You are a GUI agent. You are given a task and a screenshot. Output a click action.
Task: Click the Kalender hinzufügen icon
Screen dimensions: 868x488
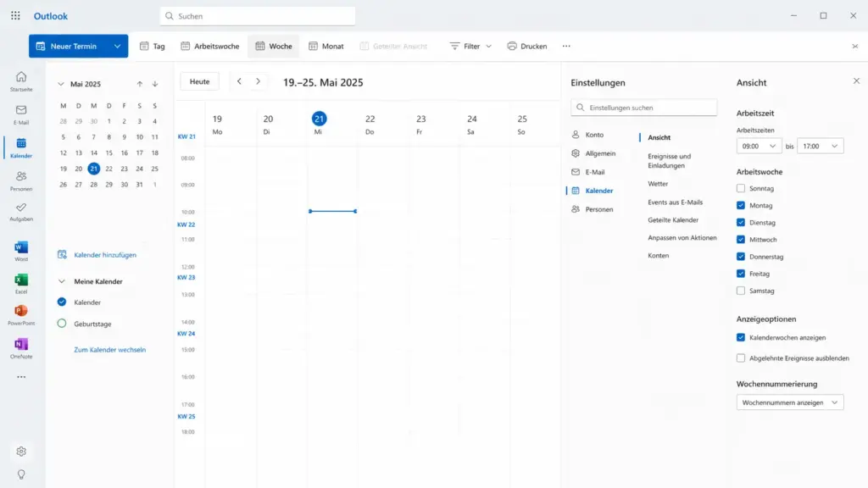(62, 254)
